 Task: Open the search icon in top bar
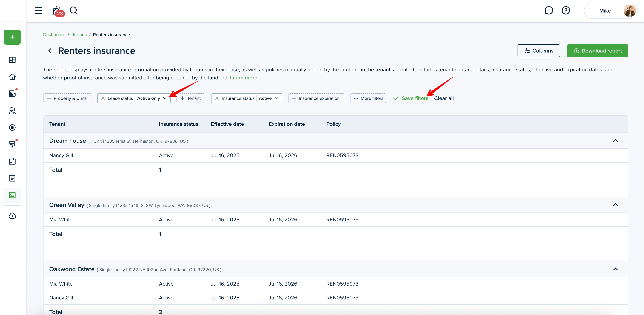pos(74,11)
